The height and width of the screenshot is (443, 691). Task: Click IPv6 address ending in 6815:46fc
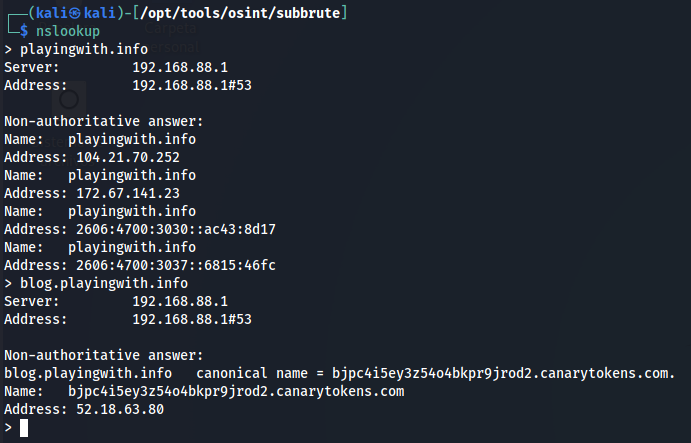[176, 265]
